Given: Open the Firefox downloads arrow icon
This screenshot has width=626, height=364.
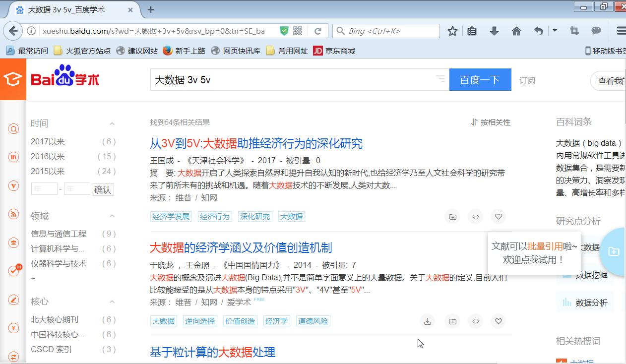Looking at the screenshot, I should pyautogui.click(x=494, y=31).
